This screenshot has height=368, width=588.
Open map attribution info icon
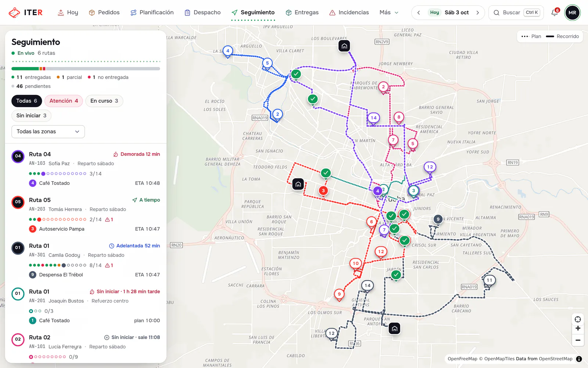pyautogui.click(x=579, y=359)
